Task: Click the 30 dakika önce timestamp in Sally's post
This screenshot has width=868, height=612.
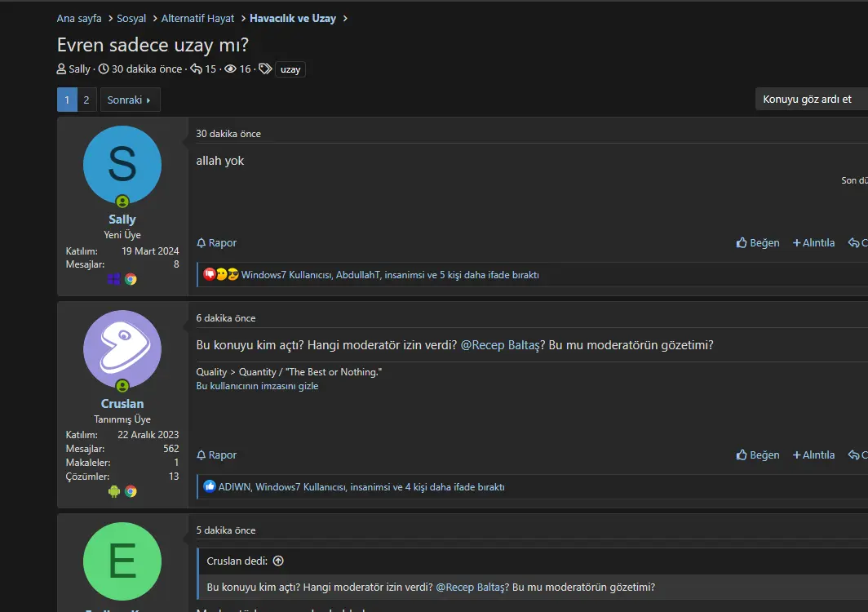Action: click(228, 134)
